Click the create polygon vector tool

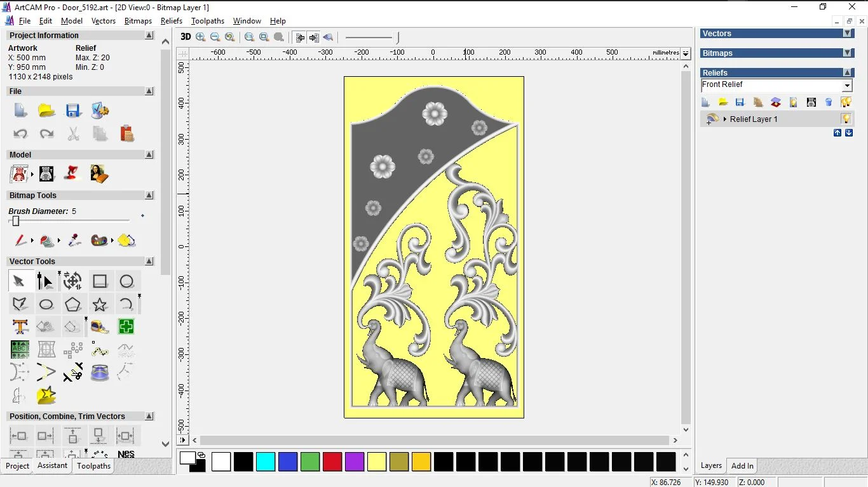pos(72,304)
